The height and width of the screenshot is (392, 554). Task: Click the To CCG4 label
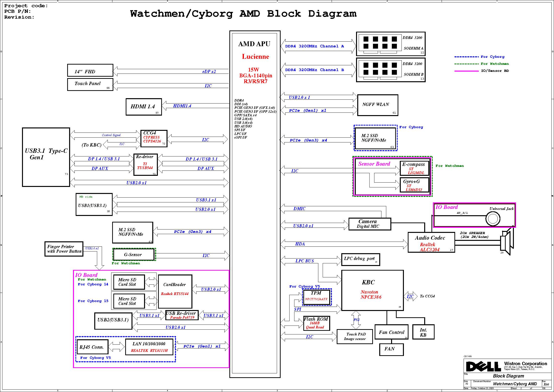pos(427,296)
